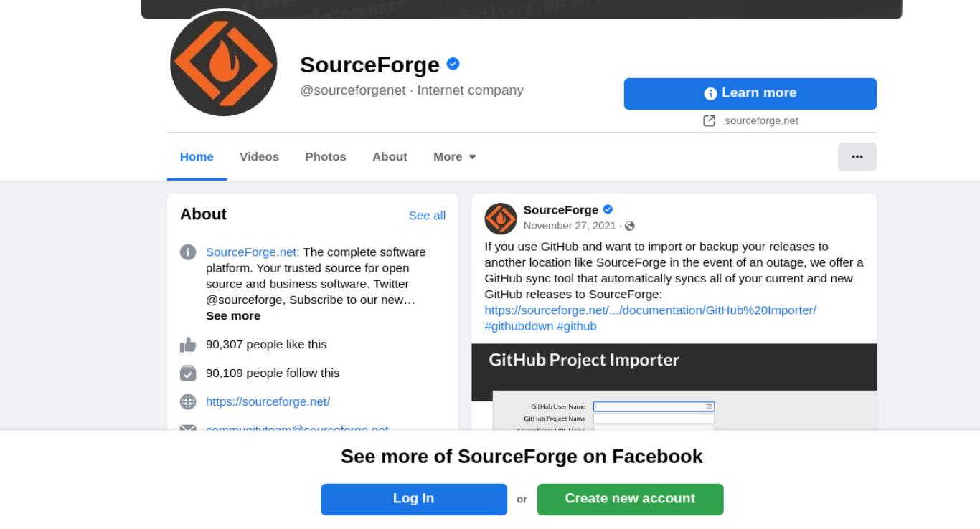This screenshot has height=529, width=980.
Task: Expand About description with See more
Action: tap(233, 315)
